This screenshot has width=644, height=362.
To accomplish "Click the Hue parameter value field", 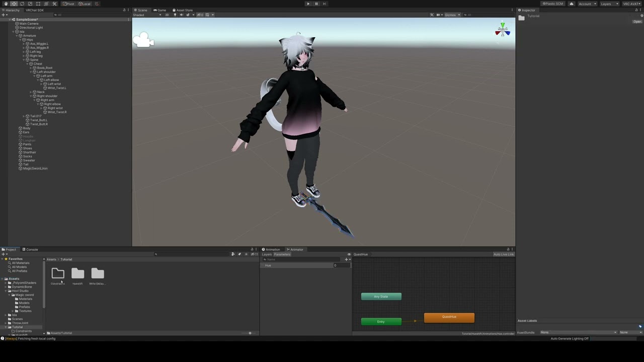I will click(x=342, y=265).
